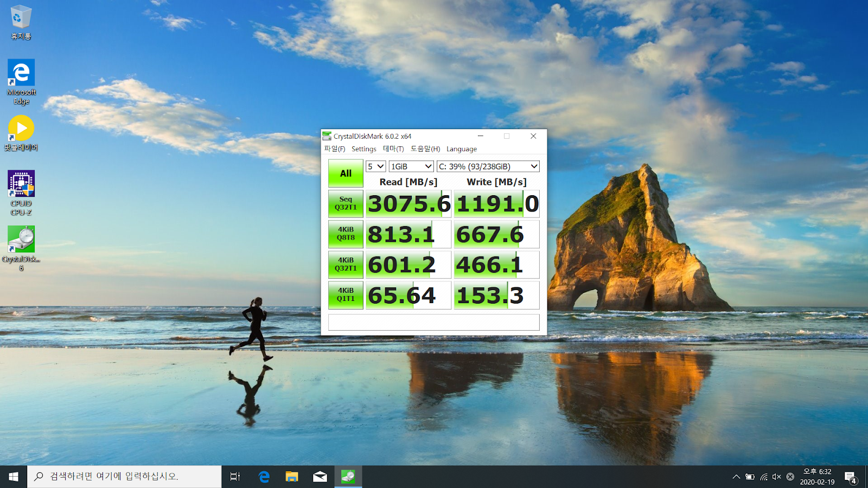The width and height of the screenshot is (868, 488).
Task: Click the 4KiB Q1T1 read result 65.64
Action: coord(409,295)
